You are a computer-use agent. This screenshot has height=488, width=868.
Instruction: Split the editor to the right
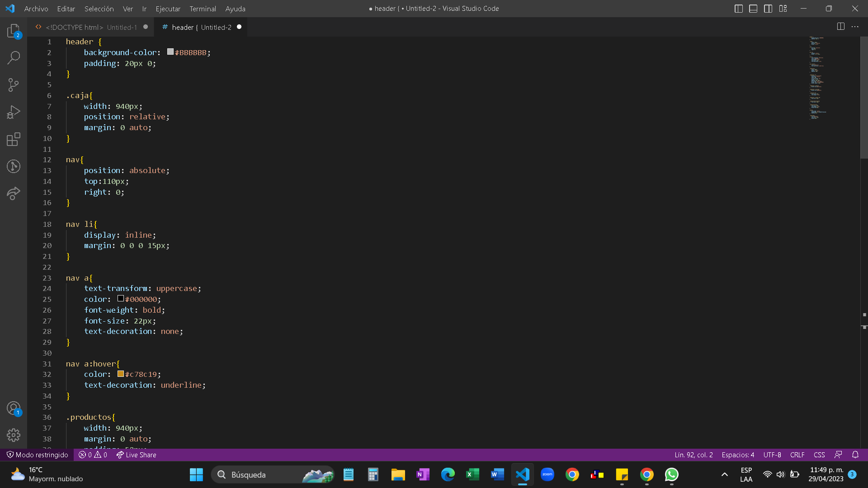[x=840, y=27]
